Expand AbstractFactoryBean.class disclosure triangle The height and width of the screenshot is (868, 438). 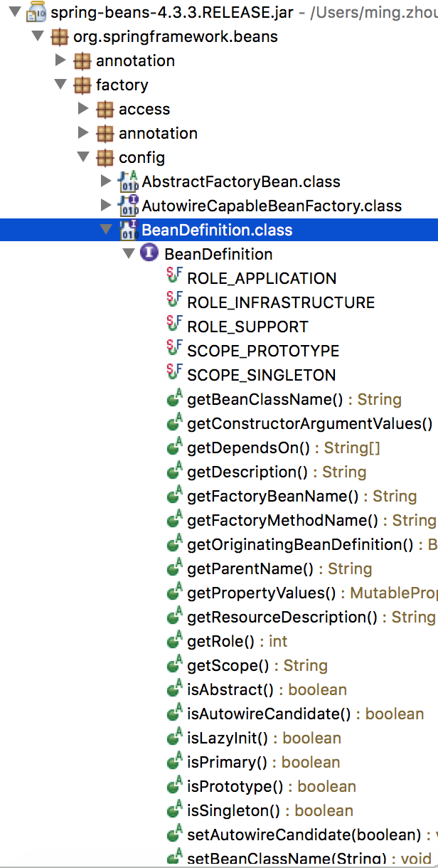(x=106, y=181)
